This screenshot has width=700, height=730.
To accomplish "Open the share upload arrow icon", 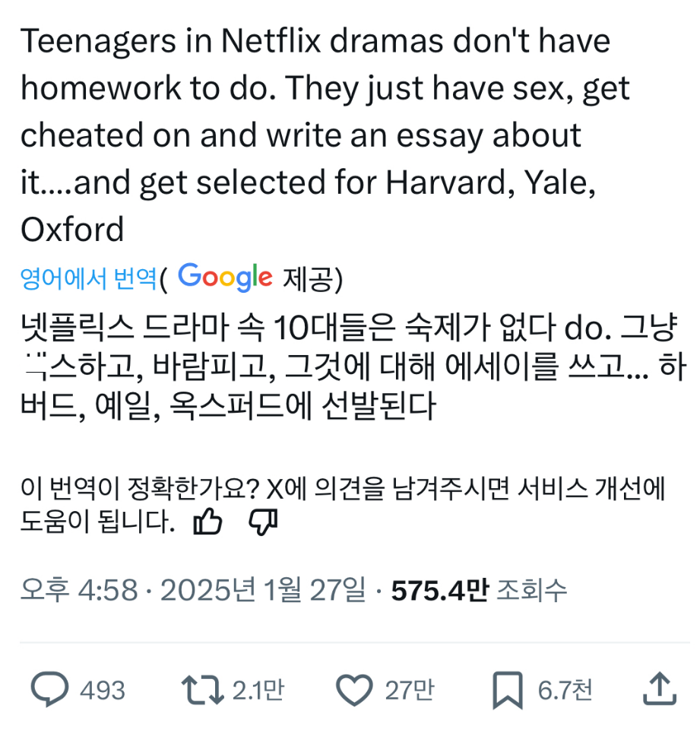I will click(x=660, y=690).
